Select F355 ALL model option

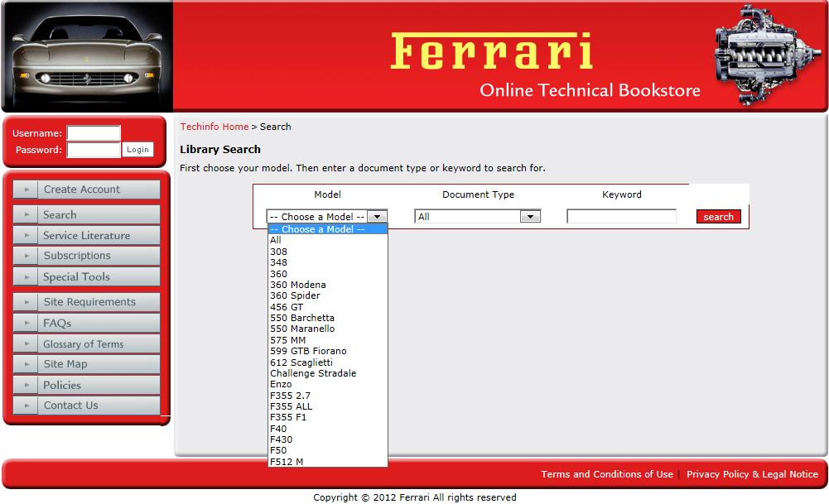click(x=328, y=407)
